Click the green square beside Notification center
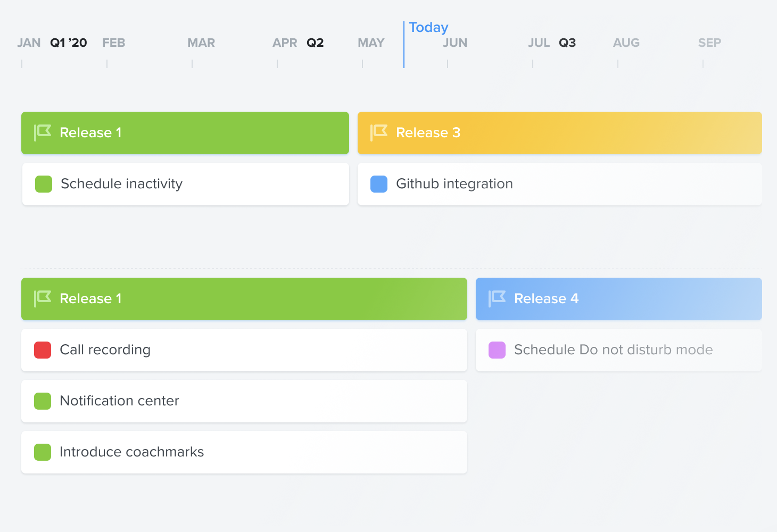777x532 pixels. point(43,401)
